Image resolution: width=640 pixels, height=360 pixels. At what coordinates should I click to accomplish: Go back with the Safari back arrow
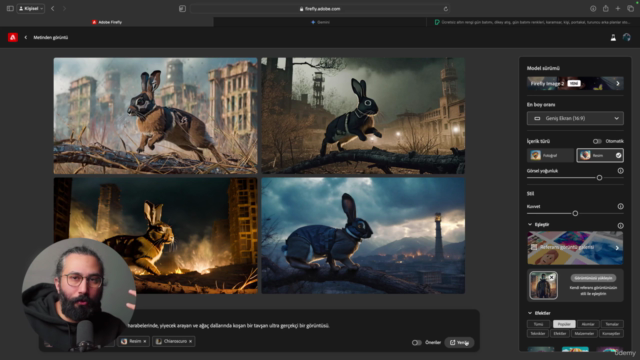(53, 9)
